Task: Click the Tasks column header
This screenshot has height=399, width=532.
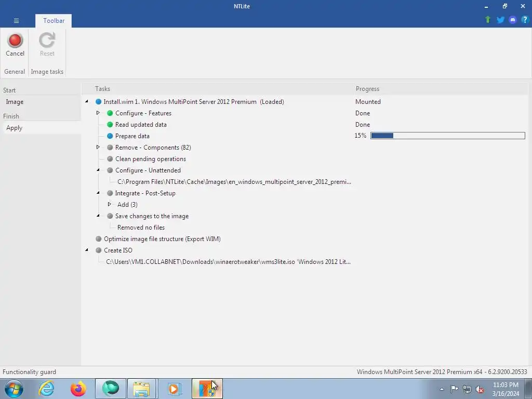Action: point(102,88)
